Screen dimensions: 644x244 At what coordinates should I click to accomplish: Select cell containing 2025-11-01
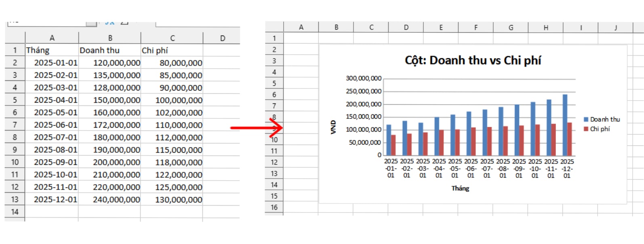[x=52, y=187]
